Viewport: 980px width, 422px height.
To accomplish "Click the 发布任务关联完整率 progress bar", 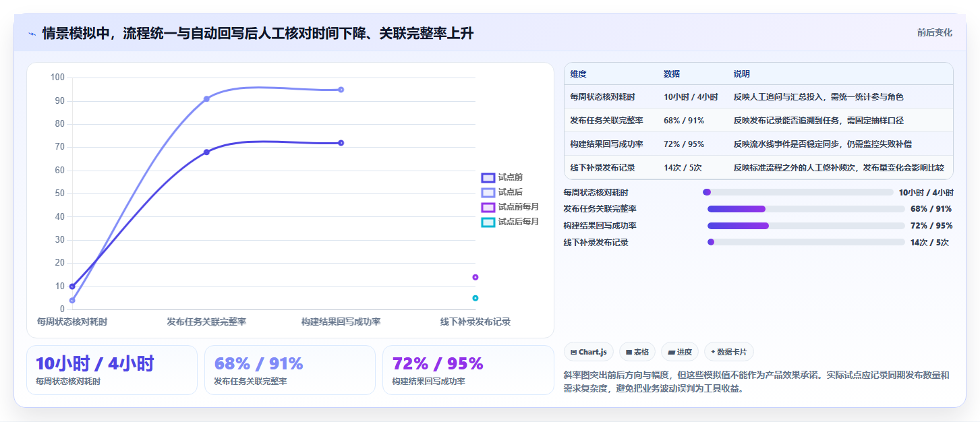I will (806, 209).
